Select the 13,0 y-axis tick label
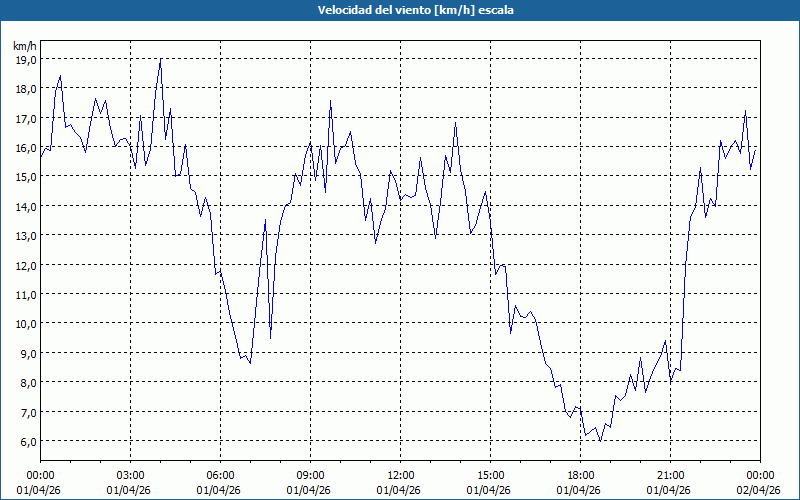Image resolution: width=800 pixels, height=500 pixels. point(26,236)
